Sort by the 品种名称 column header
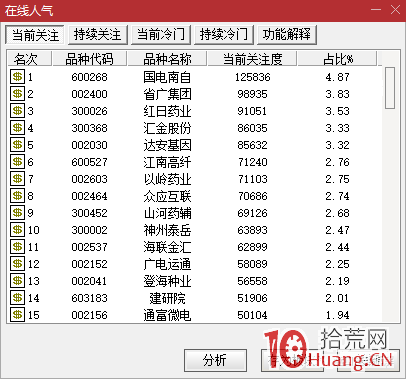406x379 pixels. (167, 59)
